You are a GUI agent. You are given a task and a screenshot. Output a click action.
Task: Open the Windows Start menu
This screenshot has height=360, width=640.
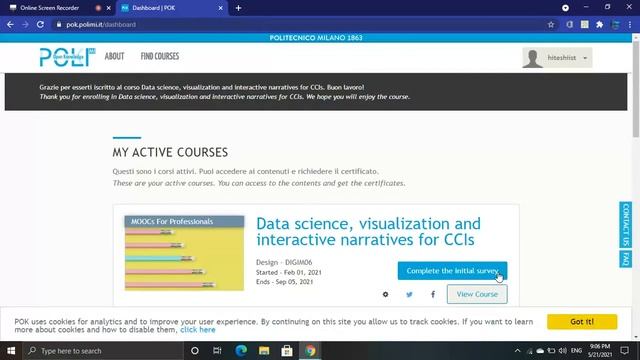tap(11, 351)
